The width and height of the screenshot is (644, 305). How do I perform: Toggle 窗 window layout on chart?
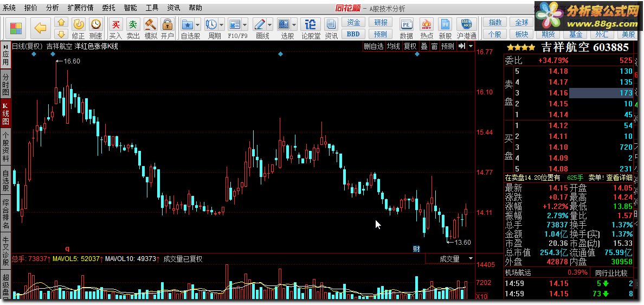[434, 46]
